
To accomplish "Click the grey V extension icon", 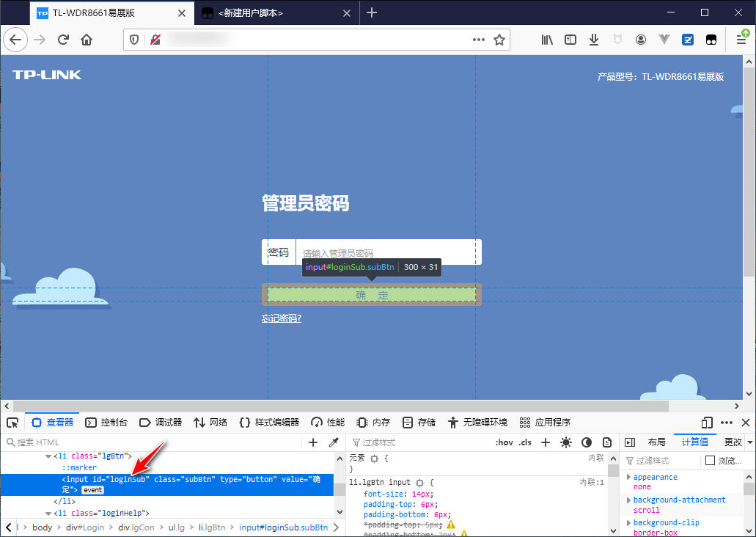I will pyautogui.click(x=664, y=40).
